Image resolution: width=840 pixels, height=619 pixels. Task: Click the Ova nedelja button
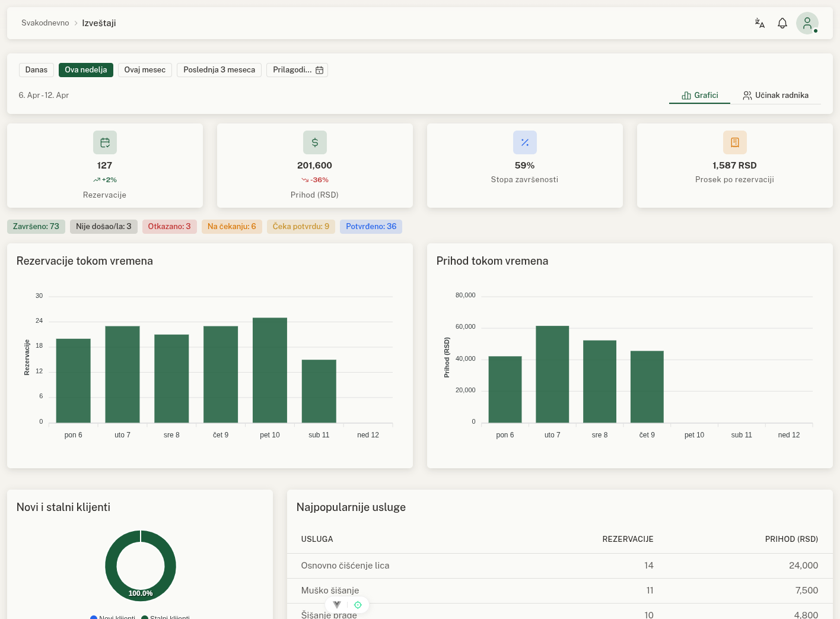86,70
